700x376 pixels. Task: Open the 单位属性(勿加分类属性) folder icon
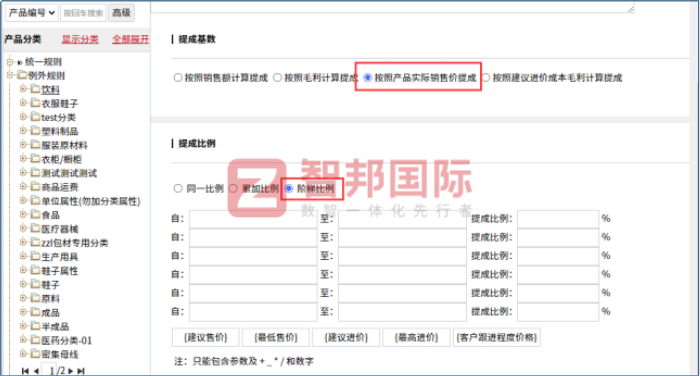coord(35,201)
